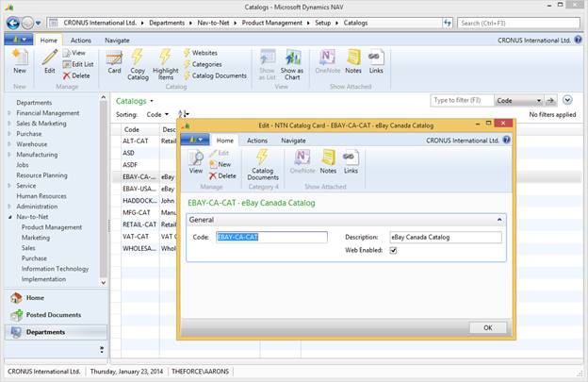The height and width of the screenshot is (382, 588).
Task: Open Posted Documents in navigation pane
Action: 56,315
